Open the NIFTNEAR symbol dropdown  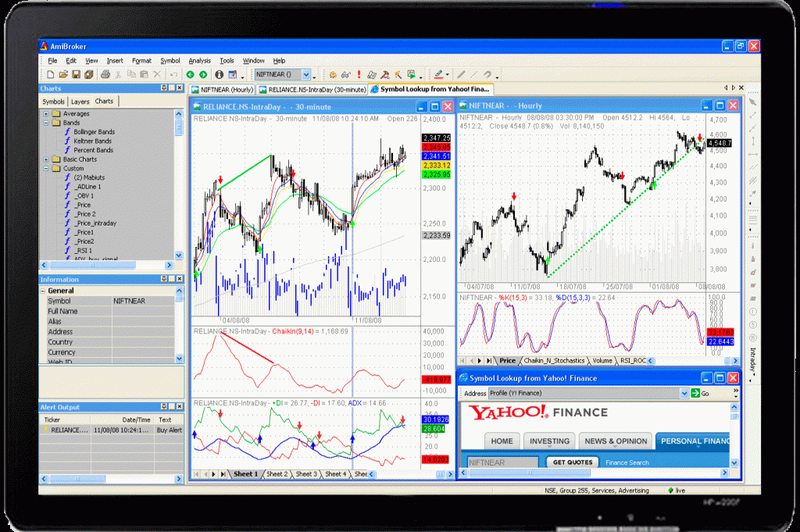coord(305,76)
